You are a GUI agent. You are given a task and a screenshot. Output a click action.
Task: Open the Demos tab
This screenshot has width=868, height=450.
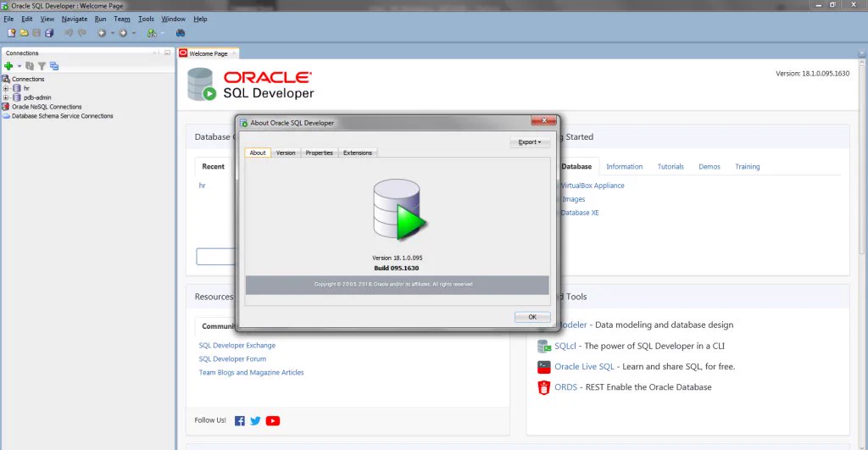[709, 167]
